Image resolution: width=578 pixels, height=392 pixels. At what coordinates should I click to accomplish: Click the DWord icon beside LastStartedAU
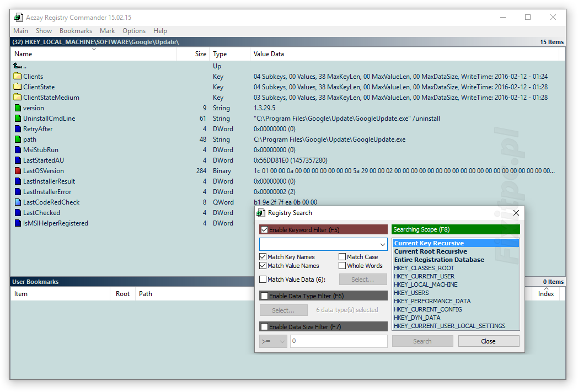pos(18,160)
